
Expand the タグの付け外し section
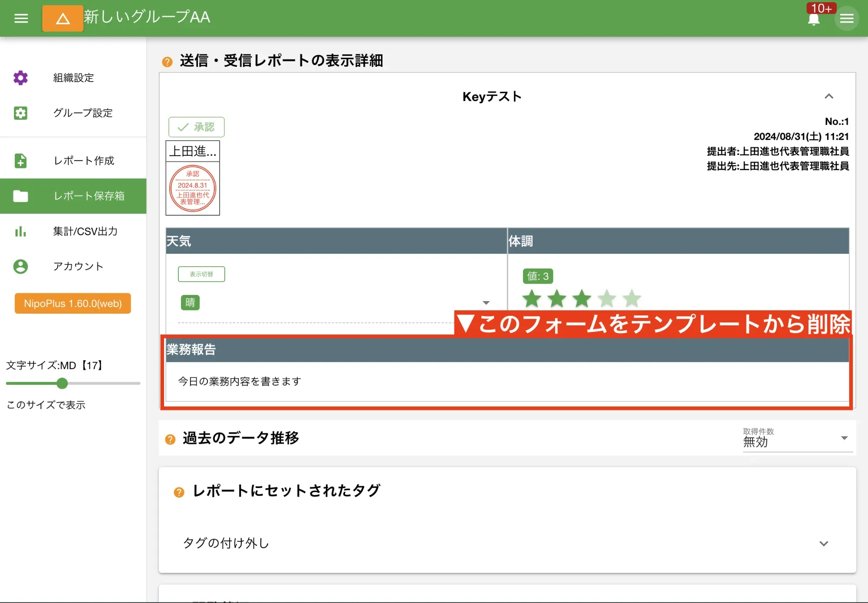coord(823,543)
